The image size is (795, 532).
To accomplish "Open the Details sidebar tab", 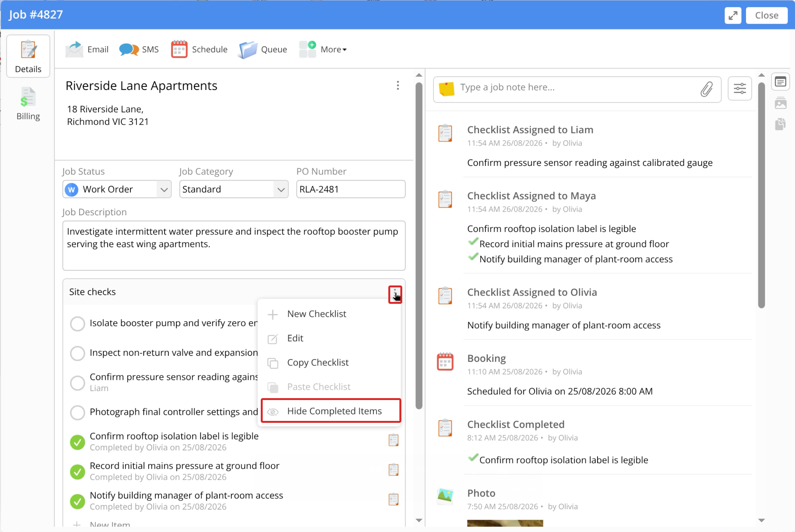I will click(28, 56).
